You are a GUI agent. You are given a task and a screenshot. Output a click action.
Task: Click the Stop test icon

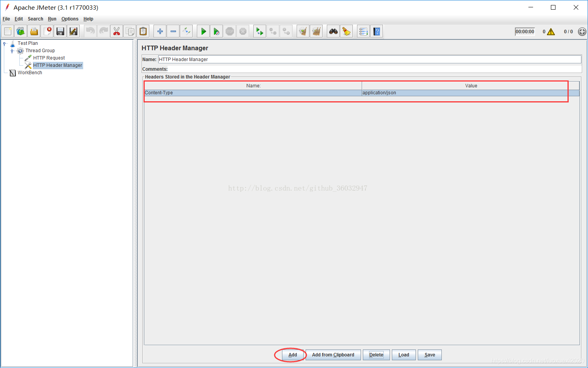click(230, 31)
